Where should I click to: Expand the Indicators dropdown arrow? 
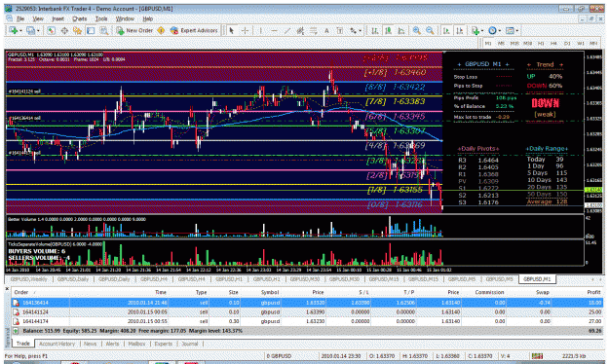click(x=482, y=30)
